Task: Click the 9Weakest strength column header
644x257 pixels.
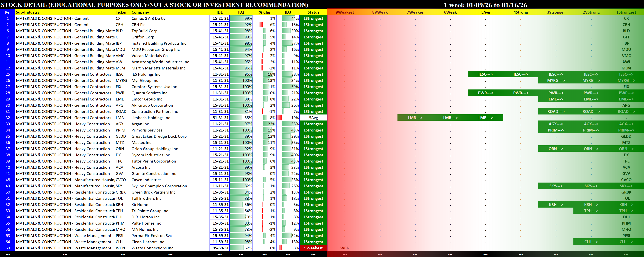Action: click(344, 12)
